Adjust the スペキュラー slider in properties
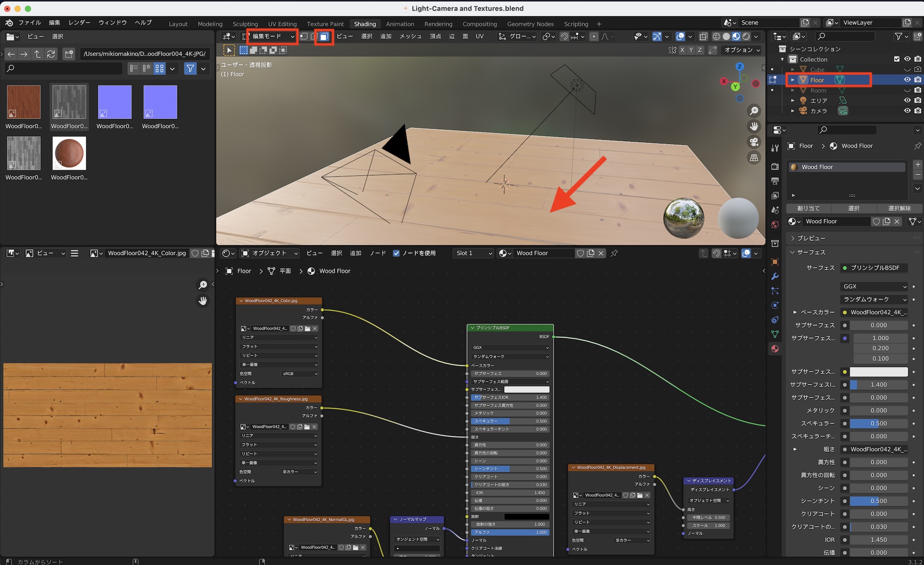 click(x=878, y=423)
